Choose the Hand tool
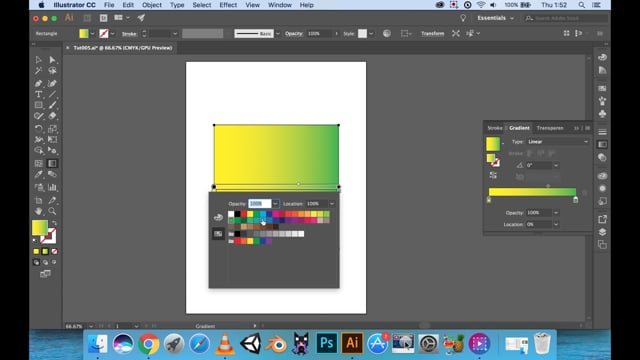640x360 pixels. pos(38,211)
